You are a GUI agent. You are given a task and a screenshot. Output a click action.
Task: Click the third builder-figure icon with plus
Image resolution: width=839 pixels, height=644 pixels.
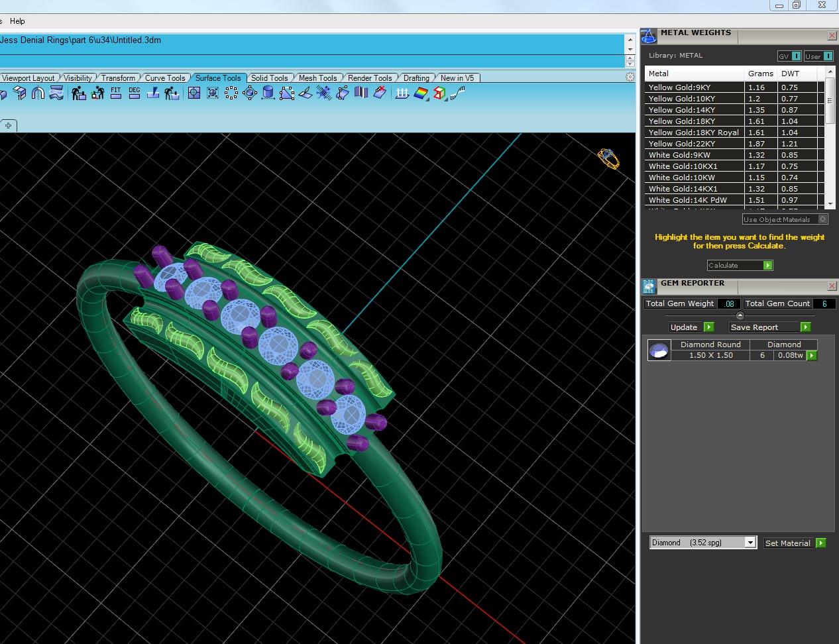click(x=172, y=93)
